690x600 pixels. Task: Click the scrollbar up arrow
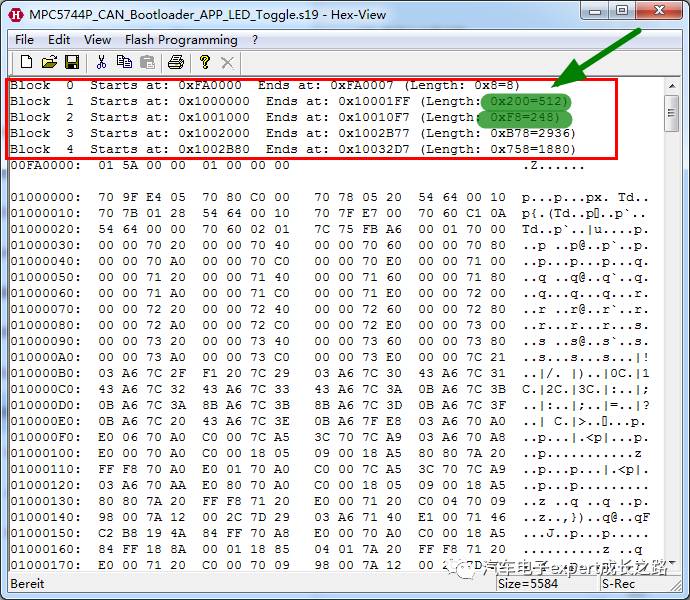672,86
